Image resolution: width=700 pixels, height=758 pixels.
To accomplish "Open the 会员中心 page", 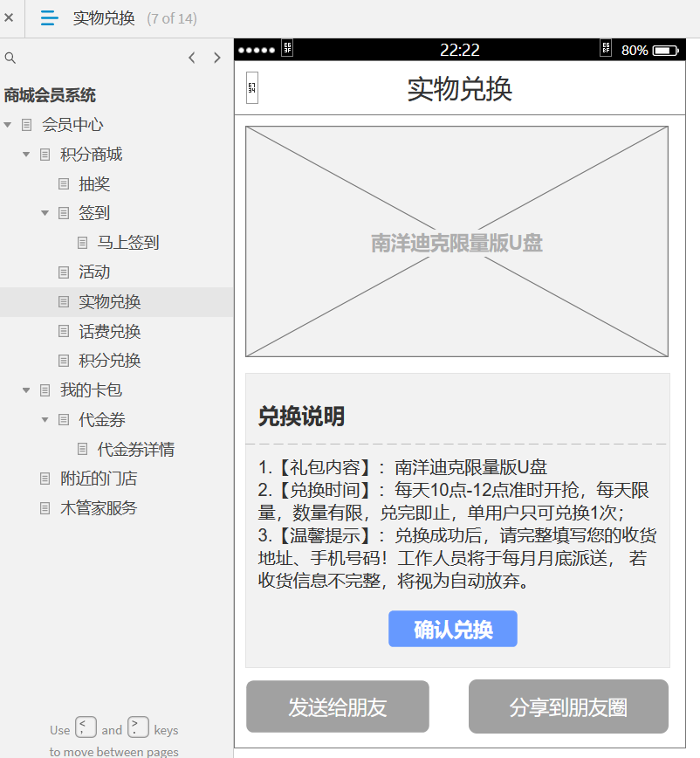I will (x=72, y=125).
